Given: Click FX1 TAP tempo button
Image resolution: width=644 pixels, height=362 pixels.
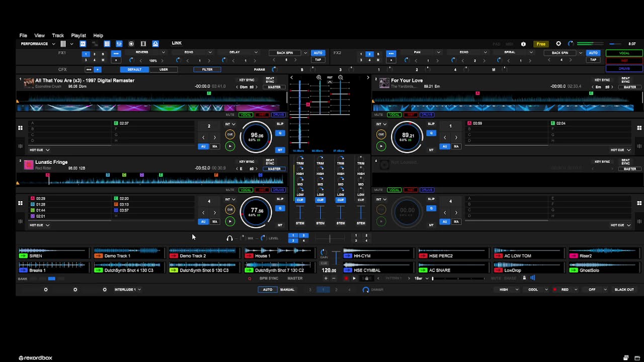Looking at the screenshot, I should pos(318,60).
